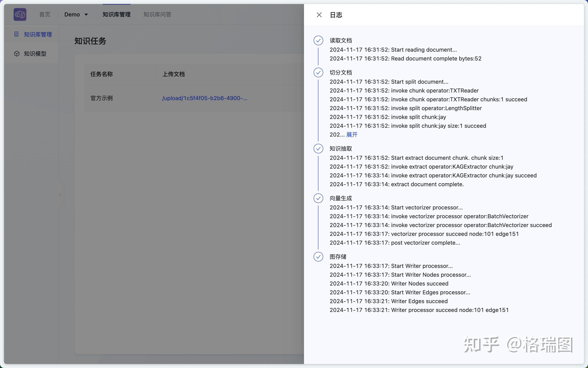Select the 知识库管理 sidebar icon
Viewport: 588px width, 368px height.
pyautogui.click(x=16, y=34)
